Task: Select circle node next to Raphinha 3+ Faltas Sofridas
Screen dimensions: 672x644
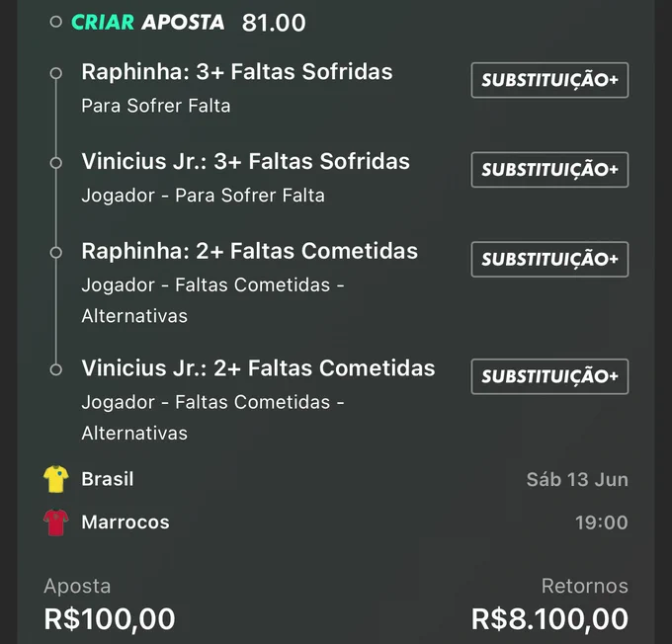Action: [55, 73]
